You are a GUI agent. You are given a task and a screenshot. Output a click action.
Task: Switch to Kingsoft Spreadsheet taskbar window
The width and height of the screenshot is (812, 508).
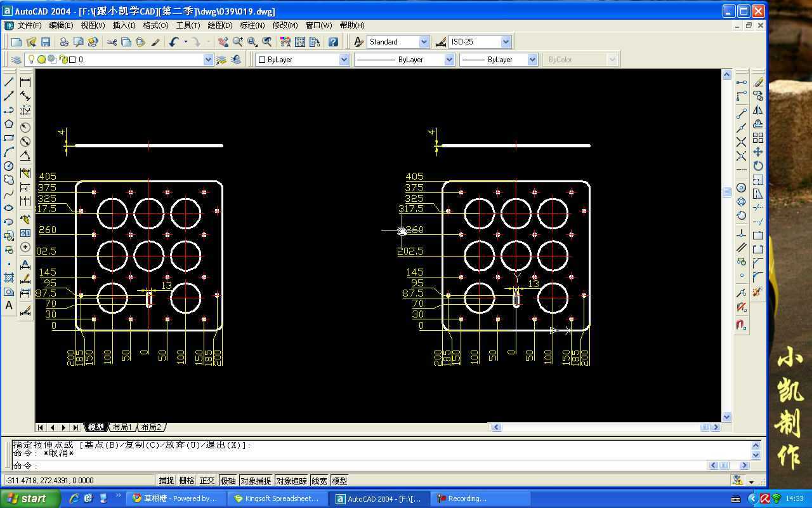(277, 498)
